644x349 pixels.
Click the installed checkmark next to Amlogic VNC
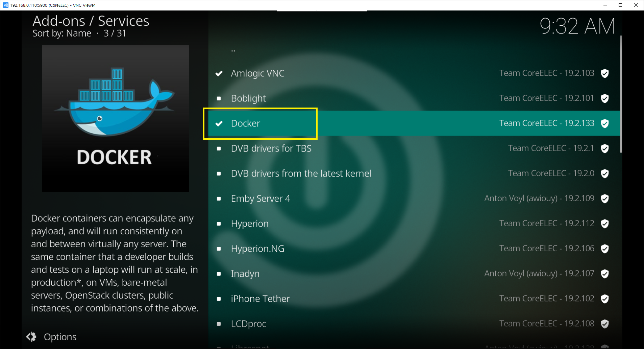click(x=219, y=73)
